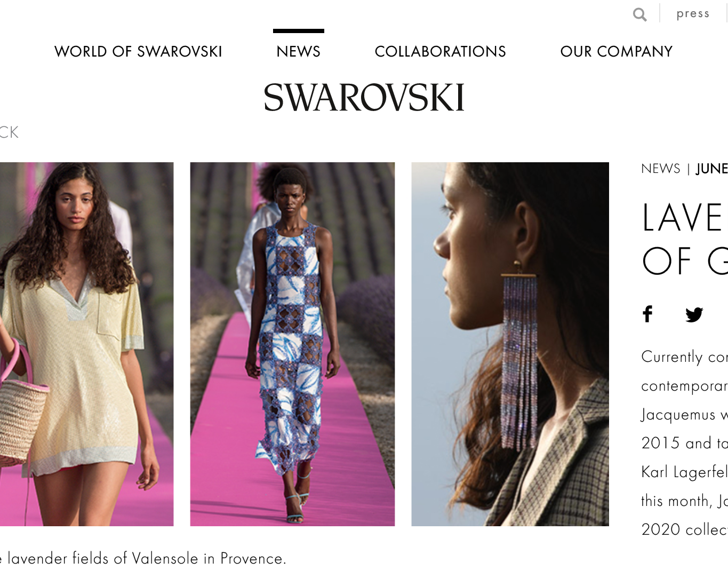This screenshot has width=728, height=570.
Task: Select the News menu item
Action: click(299, 51)
